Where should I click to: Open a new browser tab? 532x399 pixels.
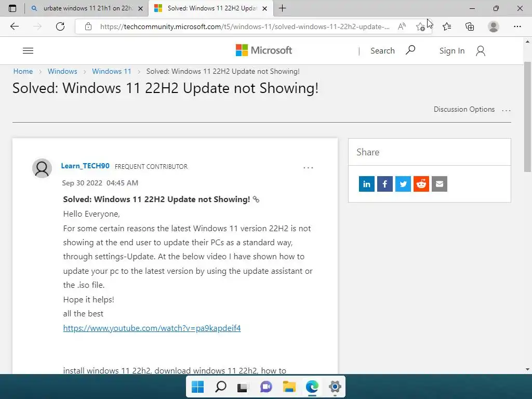tap(282, 8)
